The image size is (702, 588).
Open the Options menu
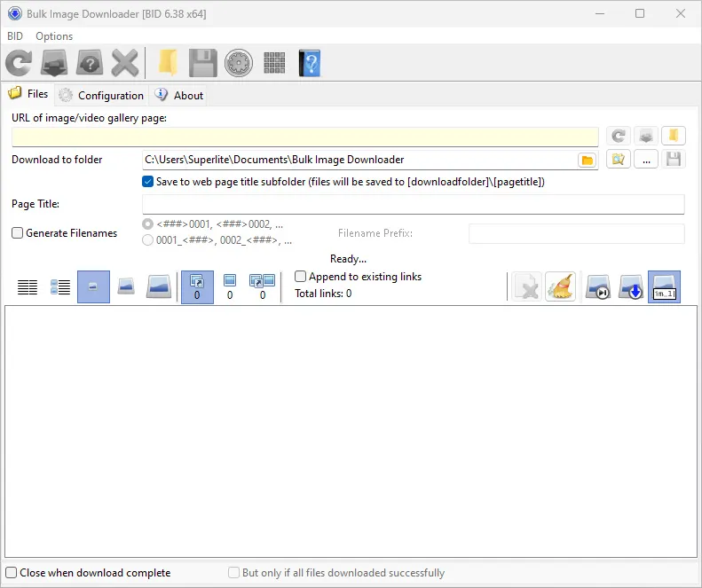point(54,36)
